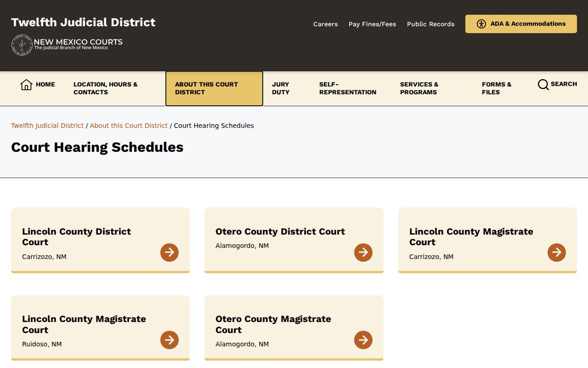Follow the About this Court District breadcrumb

coord(129,126)
